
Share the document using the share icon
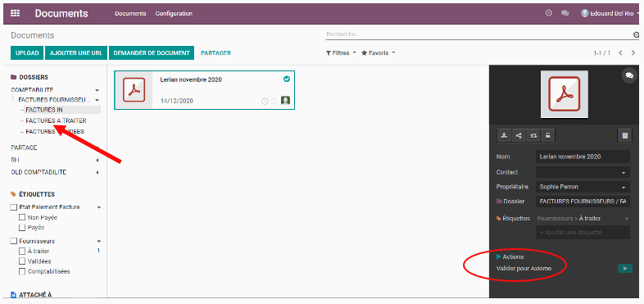click(x=519, y=135)
